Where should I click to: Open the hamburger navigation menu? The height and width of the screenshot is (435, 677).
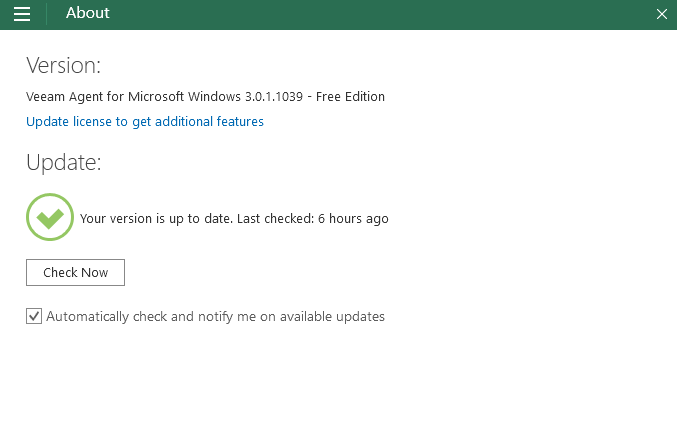point(22,14)
